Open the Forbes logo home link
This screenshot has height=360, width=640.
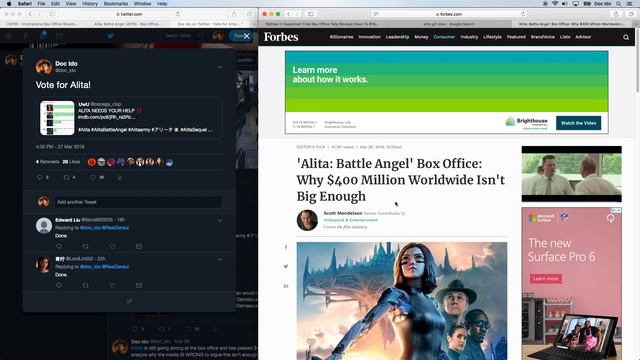tap(281, 37)
